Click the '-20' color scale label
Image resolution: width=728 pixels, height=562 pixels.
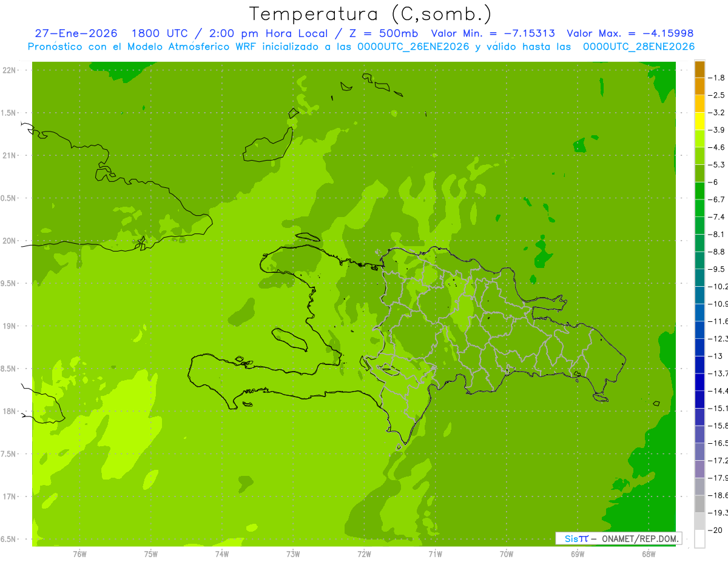[x=716, y=530]
